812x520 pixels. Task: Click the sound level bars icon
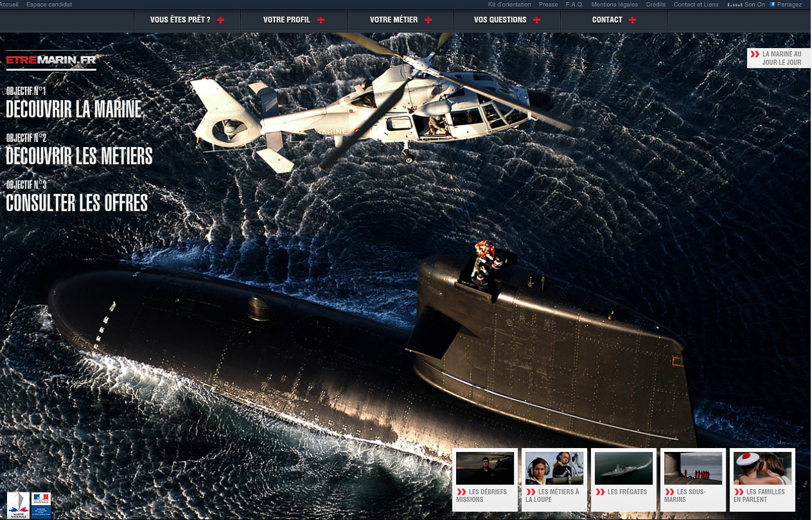click(734, 4)
